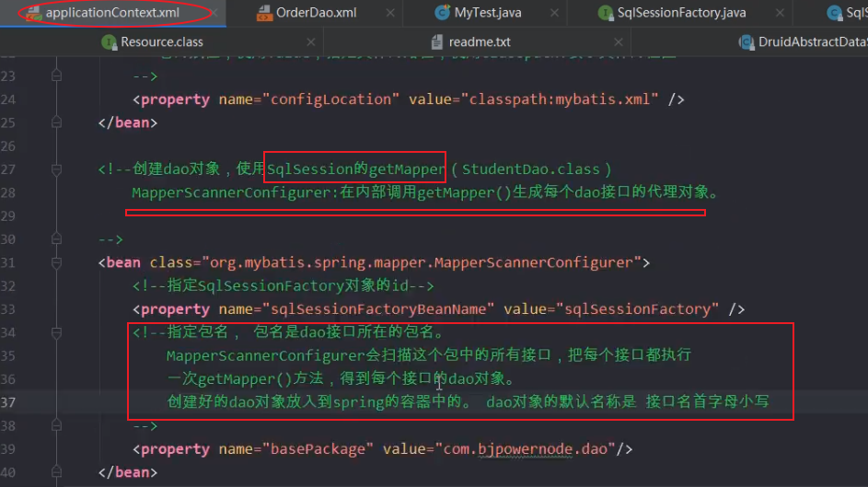Viewport: 868px width, 487px height.
Task: Close the readme.txt tab
Action: [x=619, y=42]
